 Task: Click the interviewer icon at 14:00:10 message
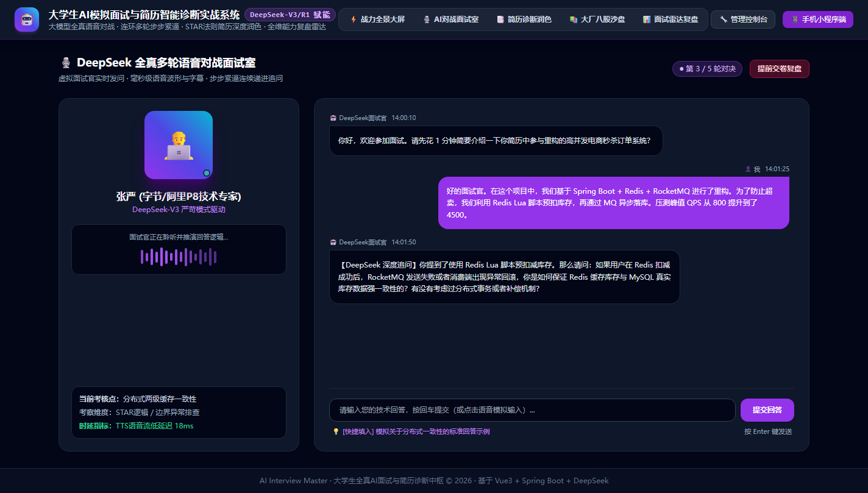tap(333, 118)
